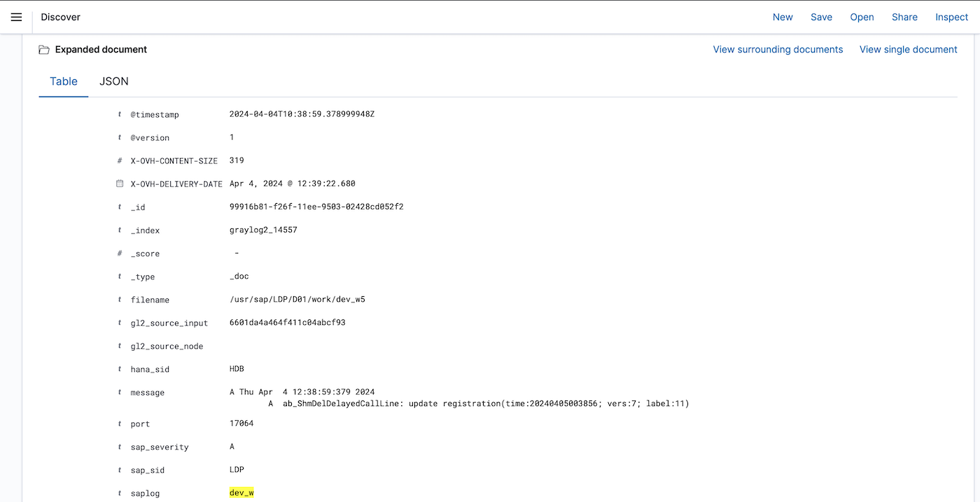This screenshot has height=502, width=980.
Task: Click the number type icon beside _score
Action: coord(119,253)
